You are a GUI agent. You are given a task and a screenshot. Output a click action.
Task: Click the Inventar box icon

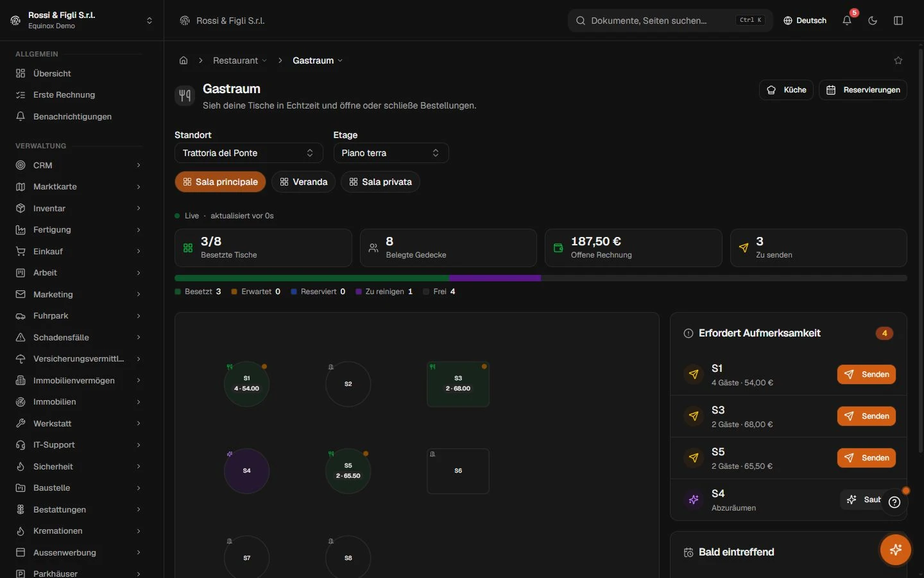point(21,208)
